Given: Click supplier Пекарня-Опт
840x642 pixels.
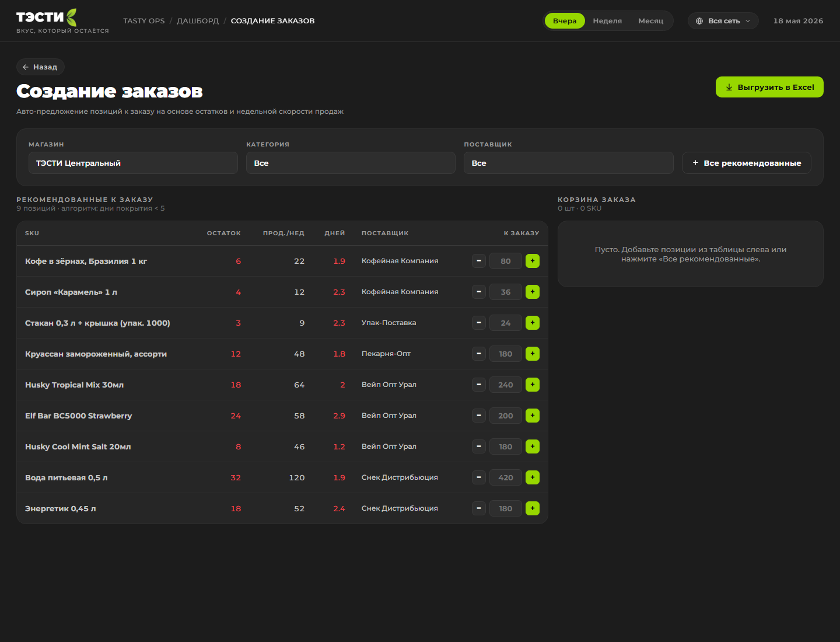Looking at the screenshot, I should click(386, 354).
